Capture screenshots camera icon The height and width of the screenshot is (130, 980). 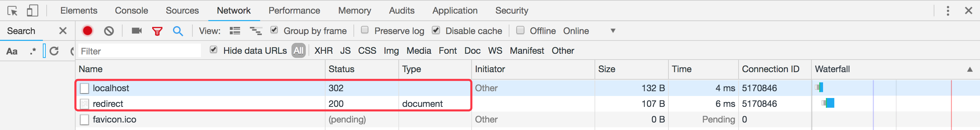pos(137,30)
